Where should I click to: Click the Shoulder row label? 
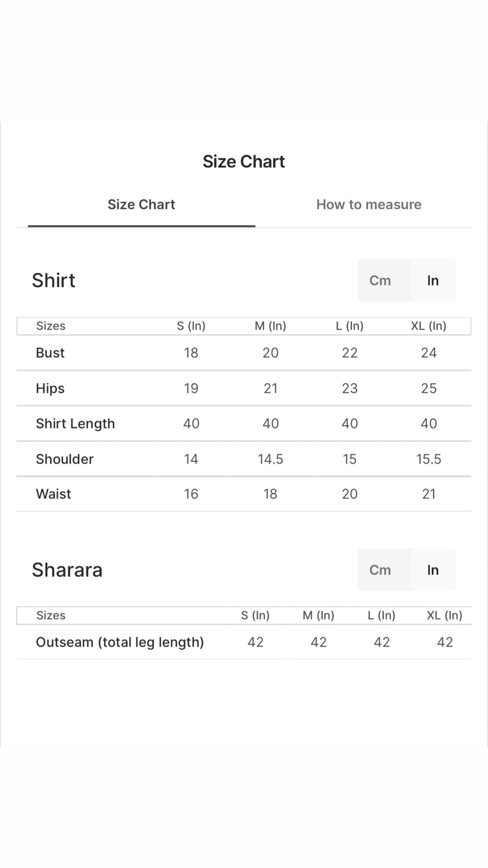click(x=65, y=459)
